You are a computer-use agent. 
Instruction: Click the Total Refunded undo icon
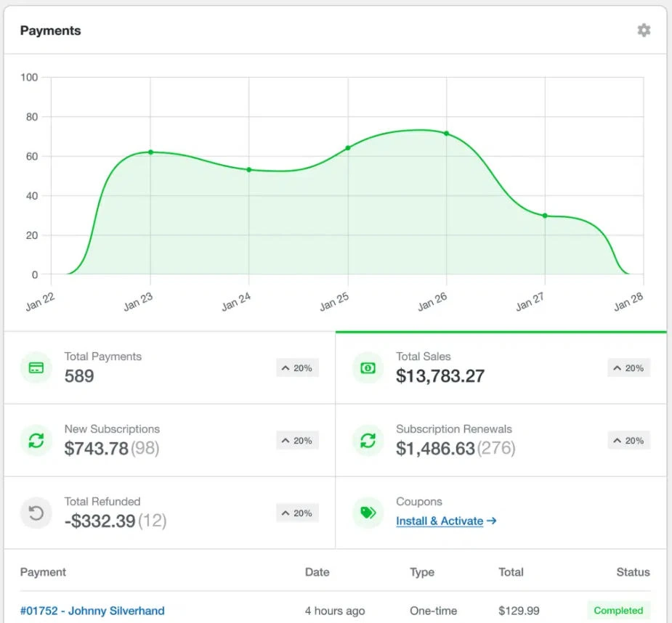coord(36,513)
